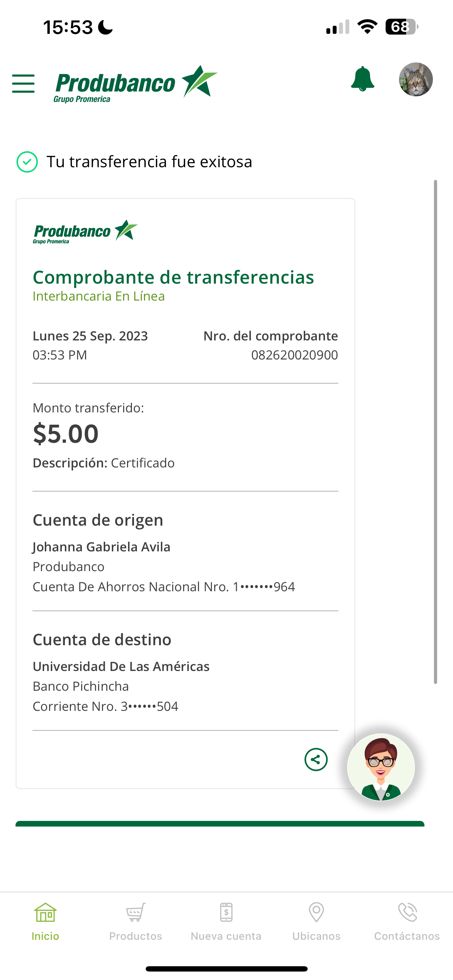The image size is (453, 980).
Task: Open the cat profile picture
Action: point(415,79)
